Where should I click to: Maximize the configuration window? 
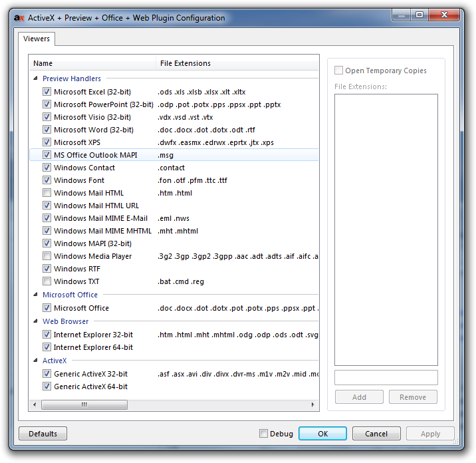coord(419,15)
